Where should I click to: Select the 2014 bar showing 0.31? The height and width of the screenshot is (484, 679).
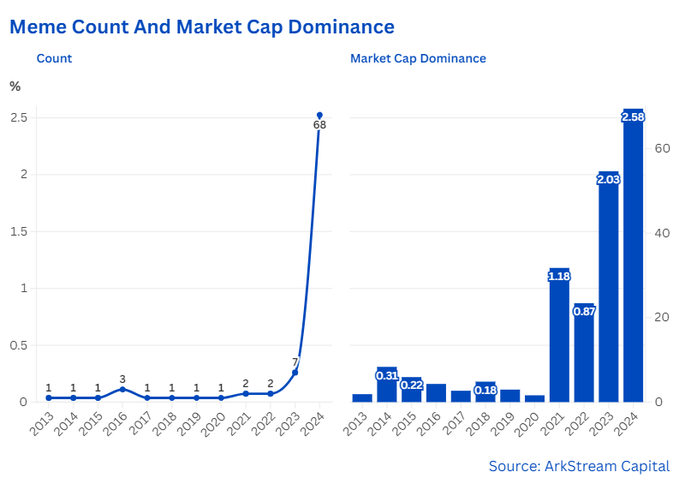coord(387,385)
